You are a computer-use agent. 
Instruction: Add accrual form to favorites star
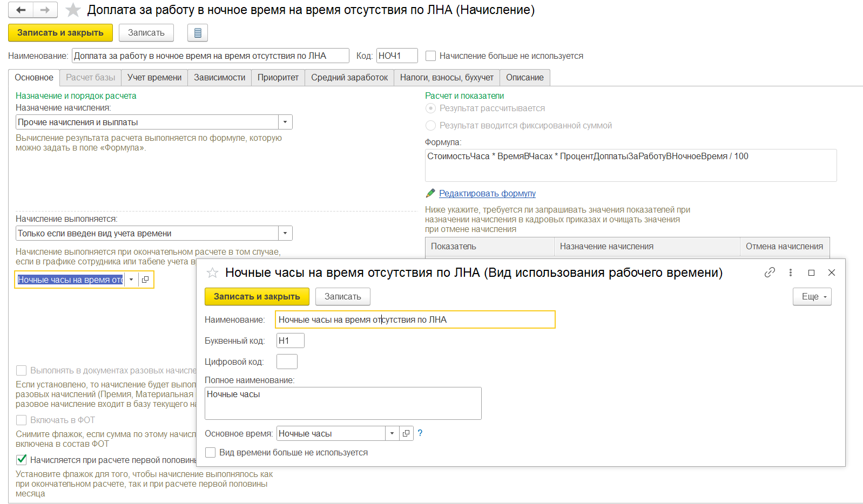point(73,10)
